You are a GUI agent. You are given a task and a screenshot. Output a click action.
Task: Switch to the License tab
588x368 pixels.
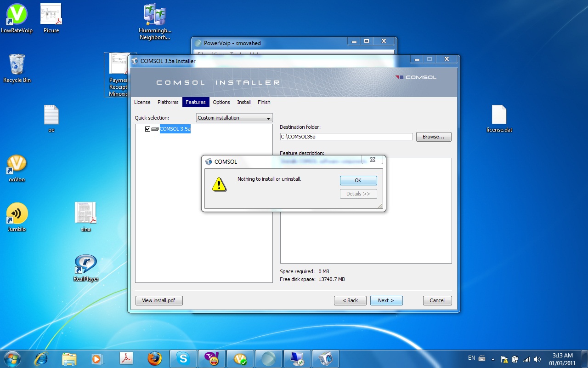click(142, 102)
